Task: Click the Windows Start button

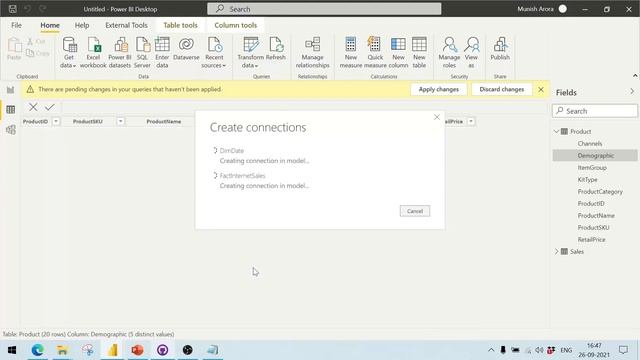Action: pos(12,350)
